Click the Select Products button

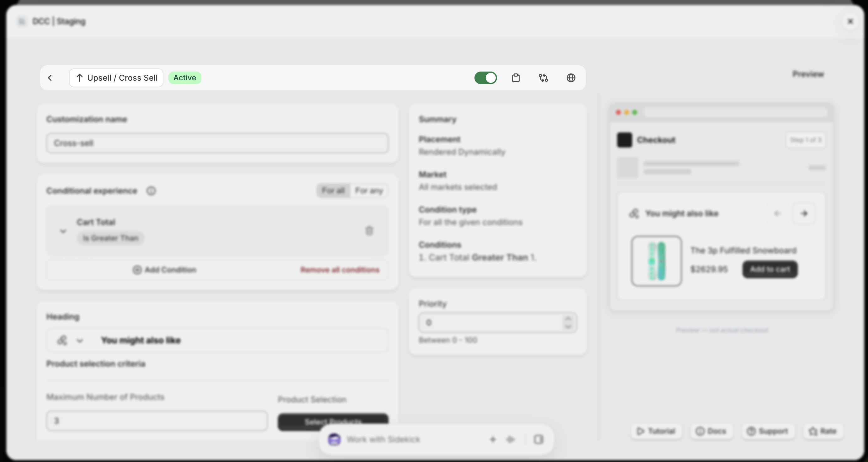coord(333,422)
